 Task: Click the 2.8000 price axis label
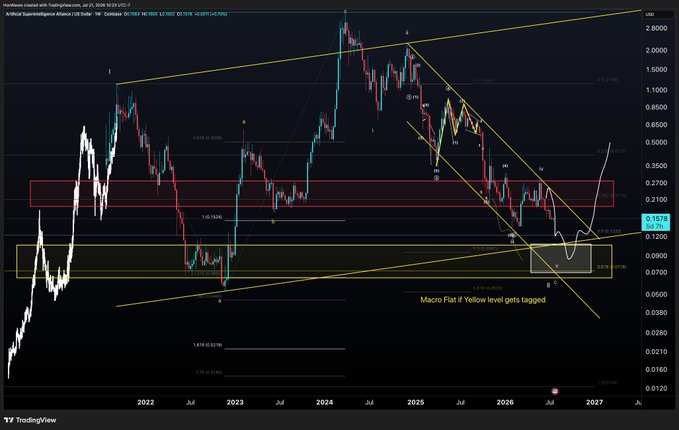(x=656, y=29)
